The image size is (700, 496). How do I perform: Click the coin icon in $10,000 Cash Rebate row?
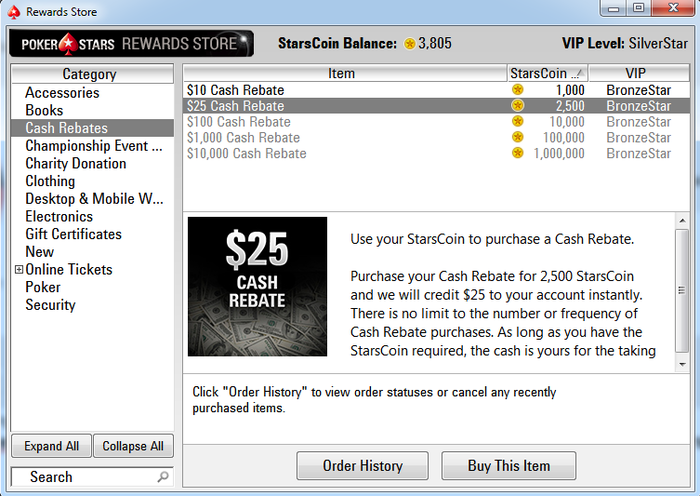coord(517,153)
